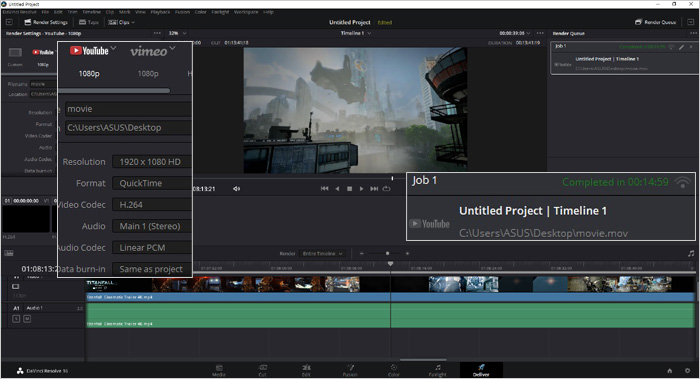The image size is (700, 379).
Task: Open the DaVinci Resolve application menu
Action: pos(20,12)
